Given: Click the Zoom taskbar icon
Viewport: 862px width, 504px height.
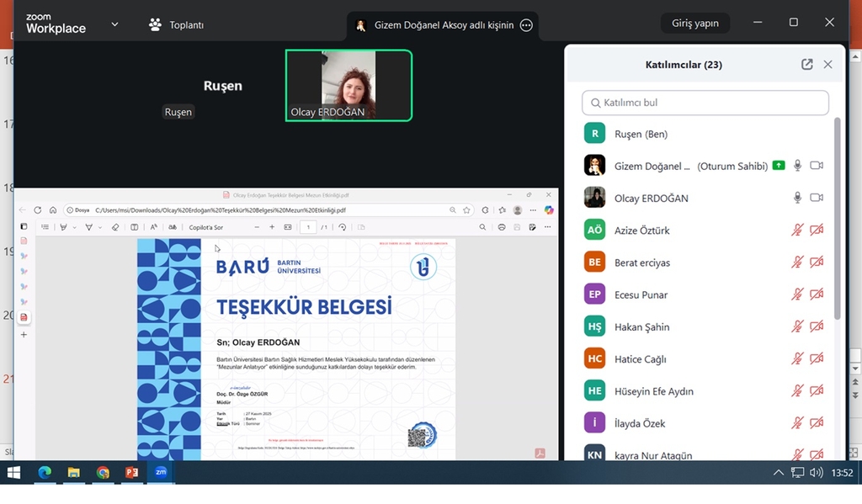Looking at the screenshot, I should (x=160, y=473).
